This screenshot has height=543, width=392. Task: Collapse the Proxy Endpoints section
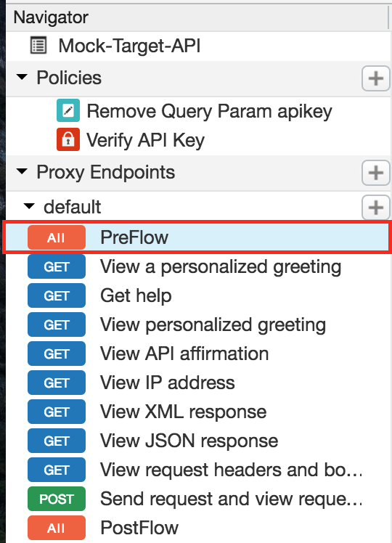(x=23, y=171)
